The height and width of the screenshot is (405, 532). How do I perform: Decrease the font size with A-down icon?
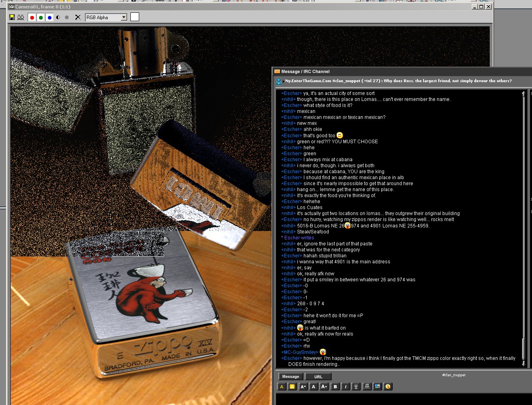coord(303,387)
